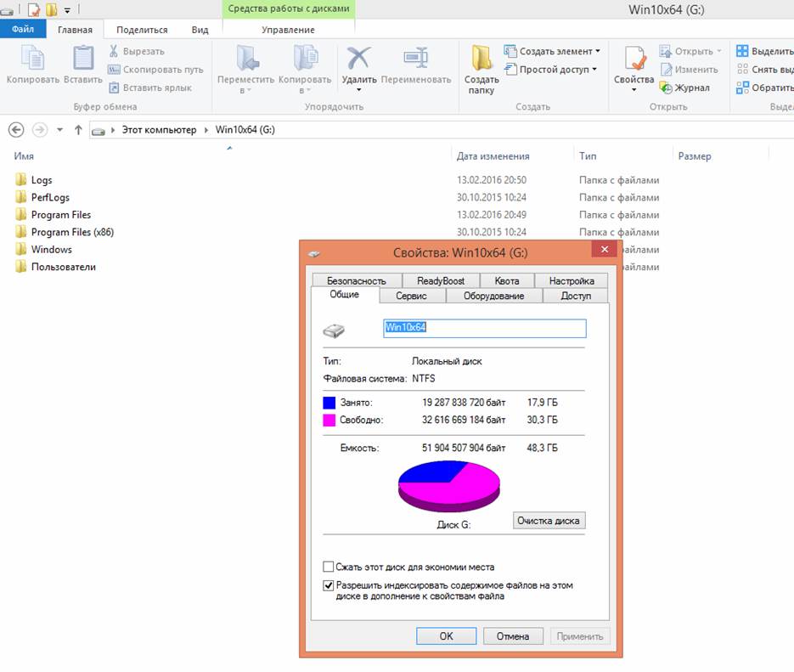This screenshot has width=794, height=672.
Task: Click Move to (Переместить в) icon
Action: point(247,57)
